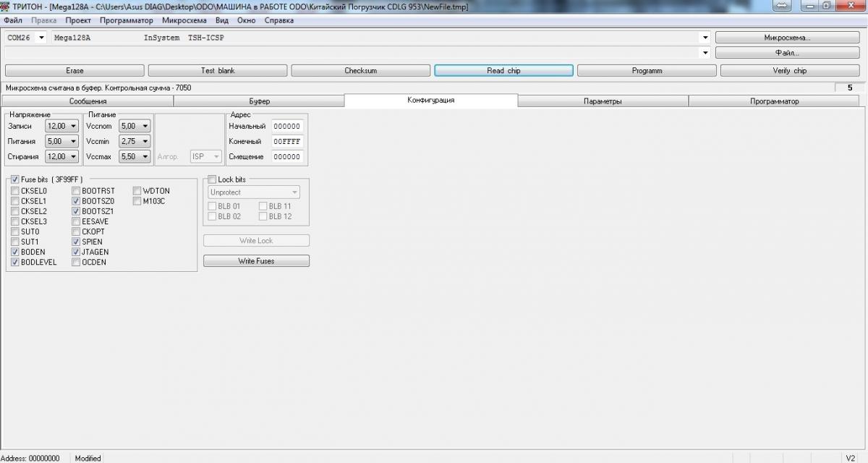Switch to the Сообщения tab
Viewport: 868px width, 463px height.
[x=88, y=101]
